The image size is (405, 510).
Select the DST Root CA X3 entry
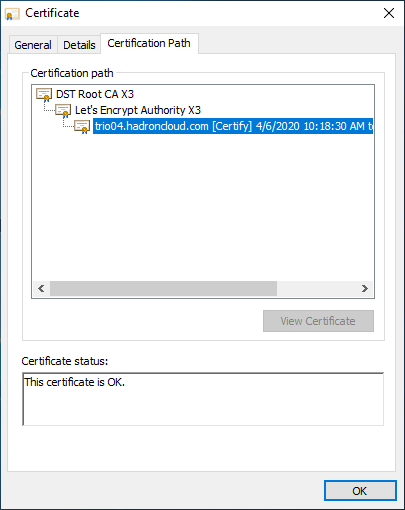click(x=95, y=94)
